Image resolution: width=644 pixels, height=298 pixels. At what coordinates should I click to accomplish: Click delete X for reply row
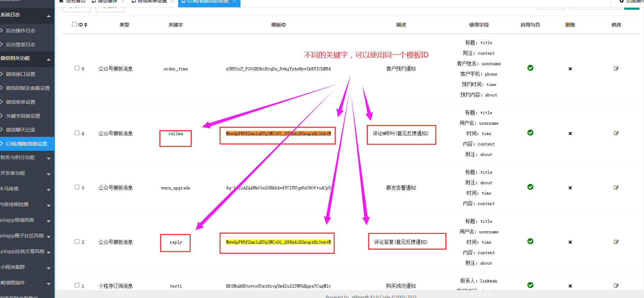570,242
